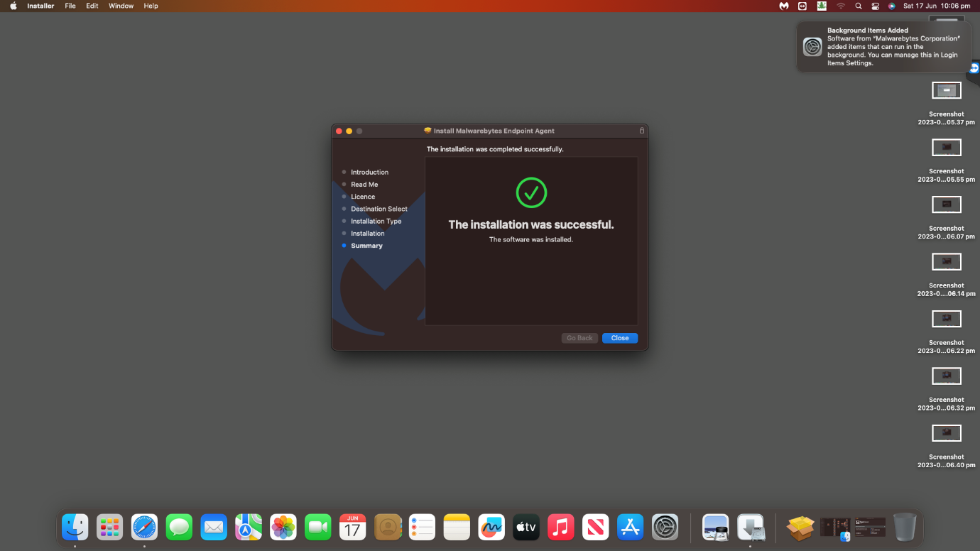The image size is (980, 551).
Task: Open Launchpad from the Dock
Action: 109,527
